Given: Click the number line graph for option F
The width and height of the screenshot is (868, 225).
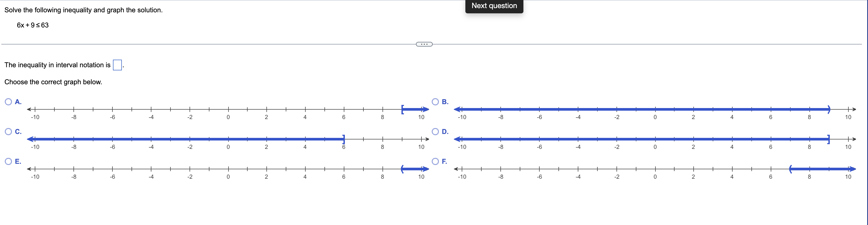Looking at the screenshot, I should pos(654,169).
